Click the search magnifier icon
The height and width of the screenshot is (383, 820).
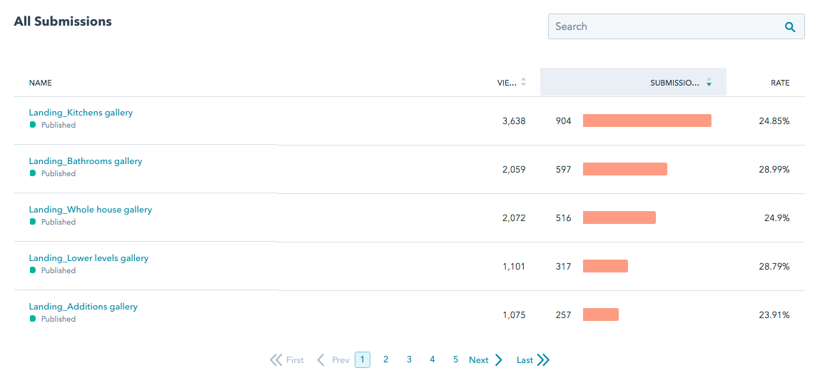click(x=790, y=27)
